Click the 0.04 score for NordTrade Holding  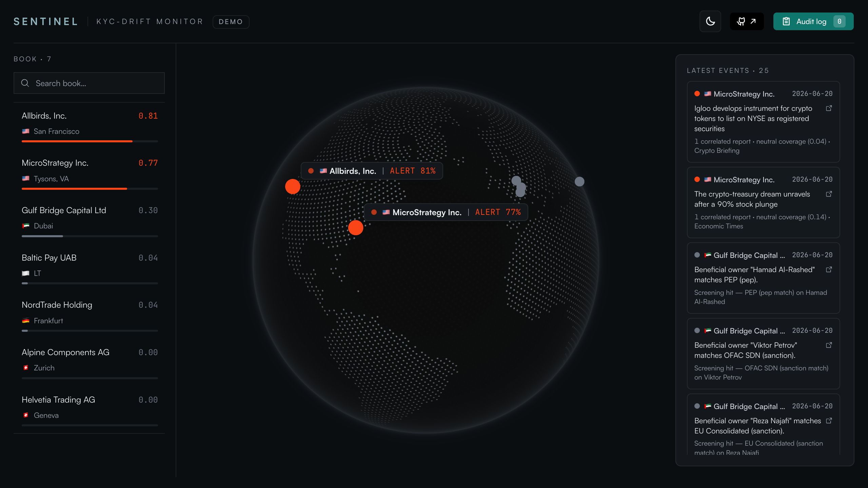click(148, 305)
